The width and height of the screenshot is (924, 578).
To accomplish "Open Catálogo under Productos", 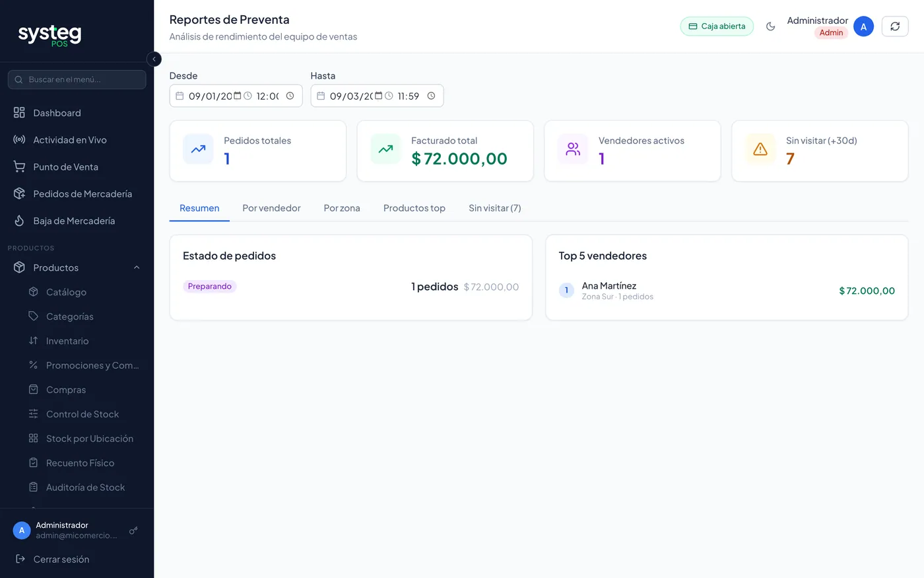I will tap(83, 292).
